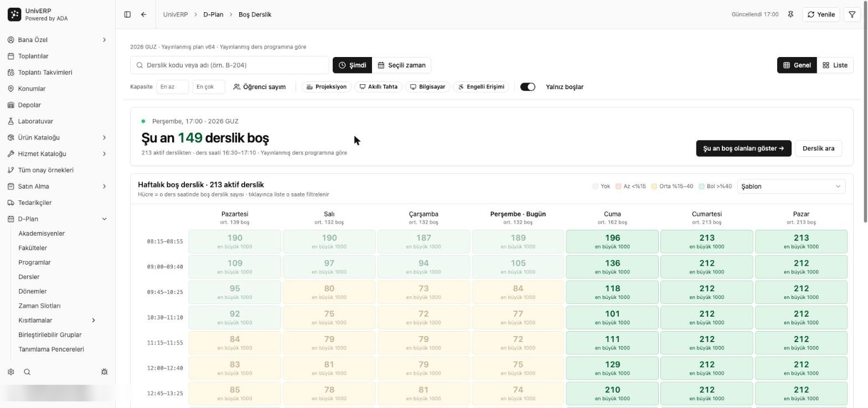Toggle the sidebar panel icon in the header
This screenshot has width=868, height=408.
point(127,14)
